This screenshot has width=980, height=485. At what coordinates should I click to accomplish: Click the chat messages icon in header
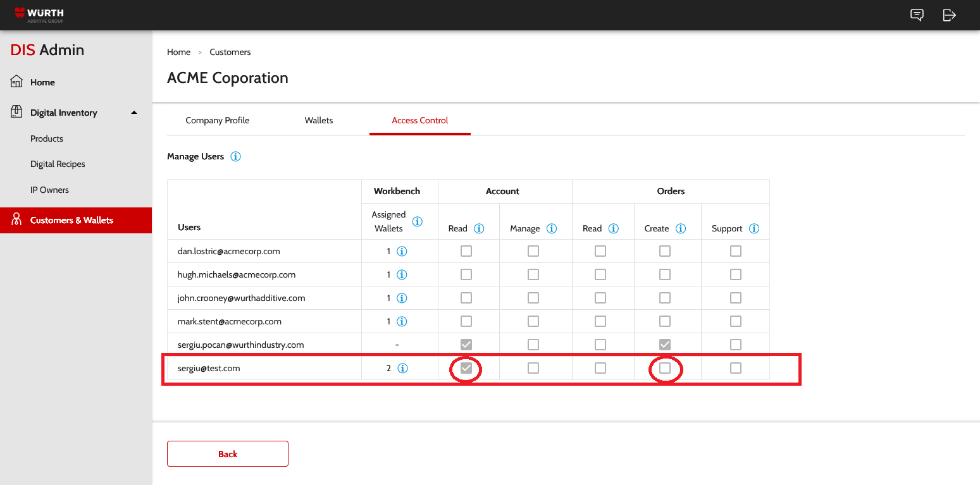pyautogui.click(x=917, y=15)
